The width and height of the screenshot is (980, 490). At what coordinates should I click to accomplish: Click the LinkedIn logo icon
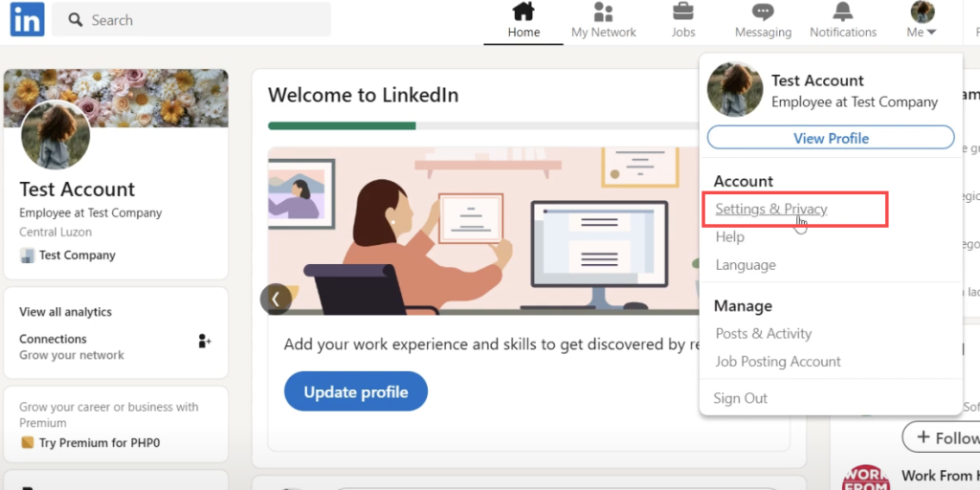coord(27,19)
